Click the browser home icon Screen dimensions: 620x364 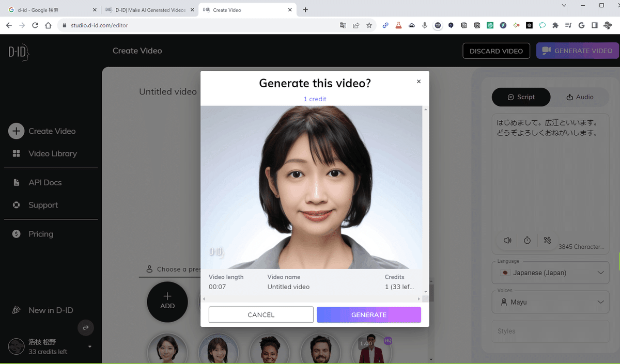[x=48, y=25]
